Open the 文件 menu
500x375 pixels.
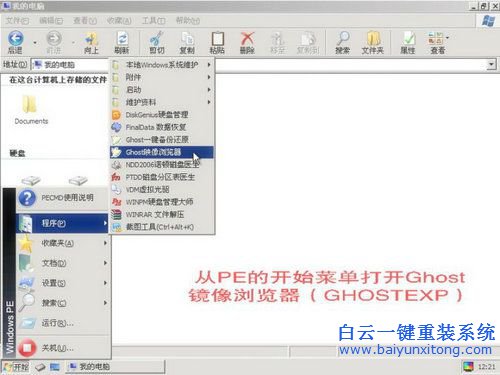17,21
